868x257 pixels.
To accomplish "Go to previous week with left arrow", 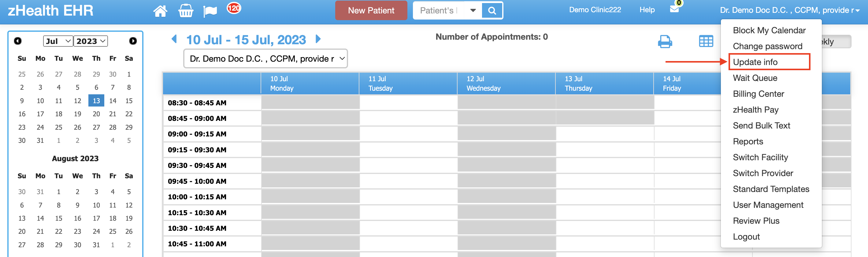I will click(174, 39).
